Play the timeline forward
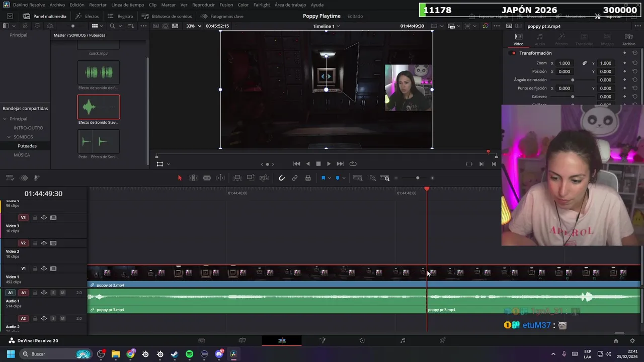 (329, 164)
